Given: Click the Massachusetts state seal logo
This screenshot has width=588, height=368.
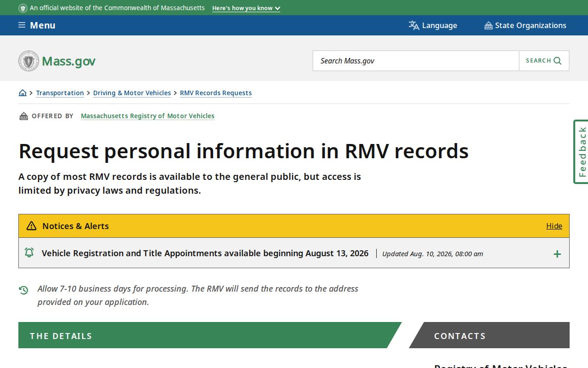Looking at the screenshot, I should [28, 61].
